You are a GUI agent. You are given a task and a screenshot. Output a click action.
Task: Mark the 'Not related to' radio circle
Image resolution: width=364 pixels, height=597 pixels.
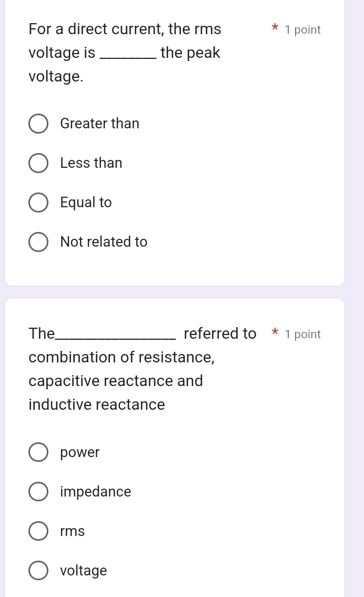[38, 242]
